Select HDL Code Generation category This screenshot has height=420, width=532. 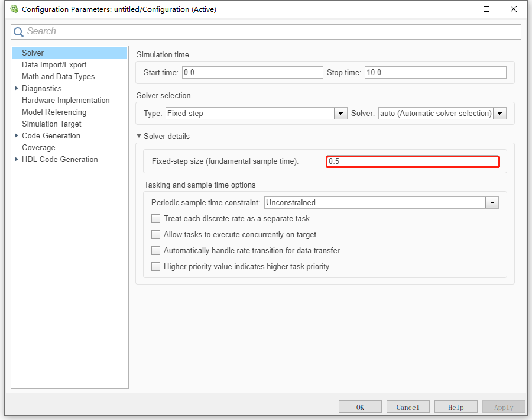pyautogui.click(x=60, y=159)
